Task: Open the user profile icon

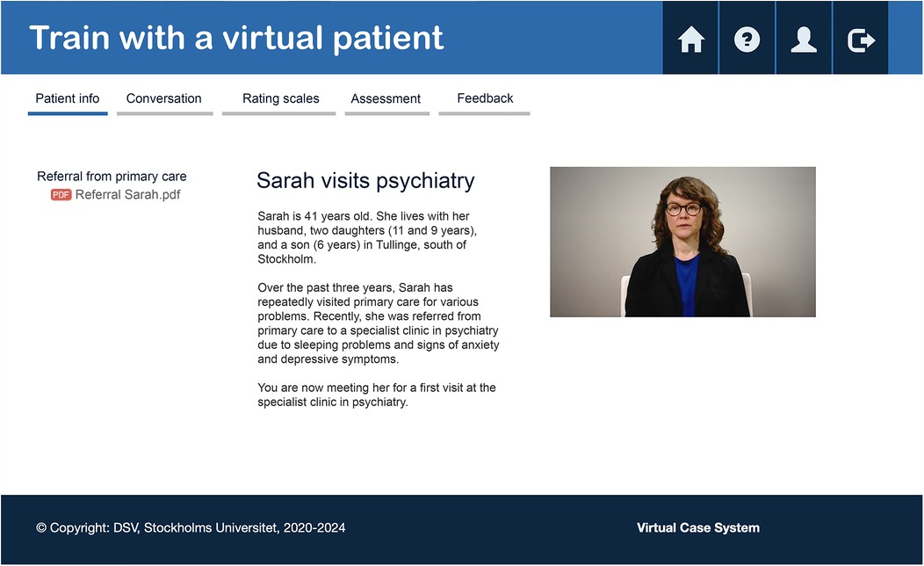Action: (804, 39)
